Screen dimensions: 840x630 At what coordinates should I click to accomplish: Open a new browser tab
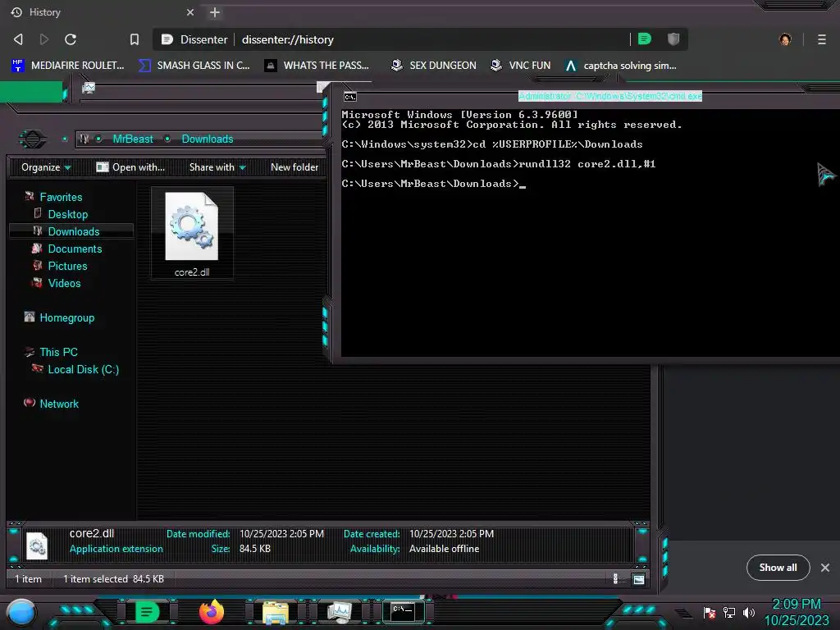click(x=215, y=12)
